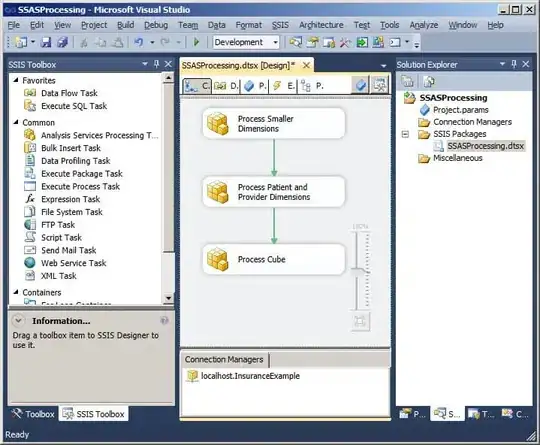Open the File menu
540x445 pixels.
click(x=14, y=25)
